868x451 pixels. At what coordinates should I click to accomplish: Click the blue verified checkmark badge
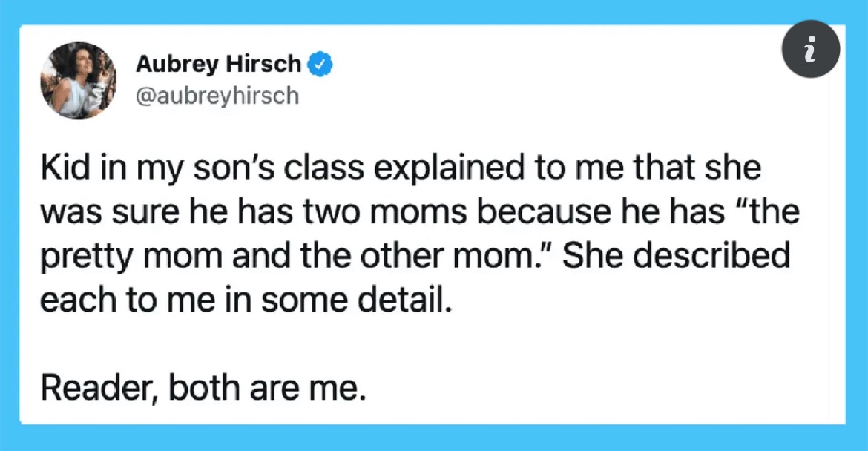click(320, 65)
